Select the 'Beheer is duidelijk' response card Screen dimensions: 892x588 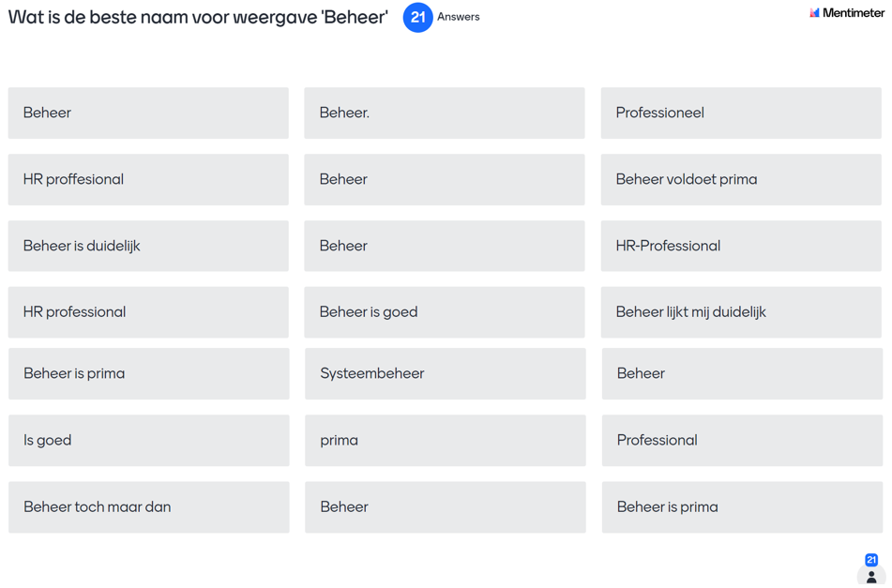pos(148,247)
